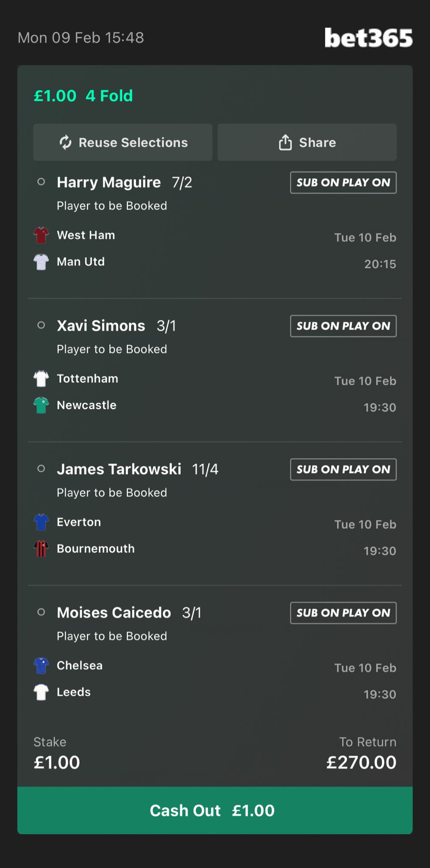Tap Sub On Play On badge for Caicedo

point(343,613)
